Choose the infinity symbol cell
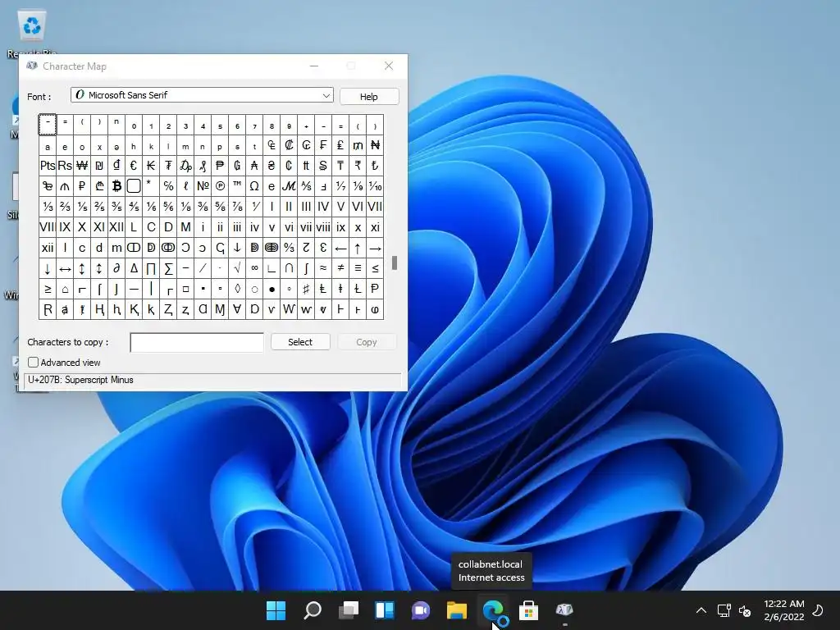 [x=254, y=268]
